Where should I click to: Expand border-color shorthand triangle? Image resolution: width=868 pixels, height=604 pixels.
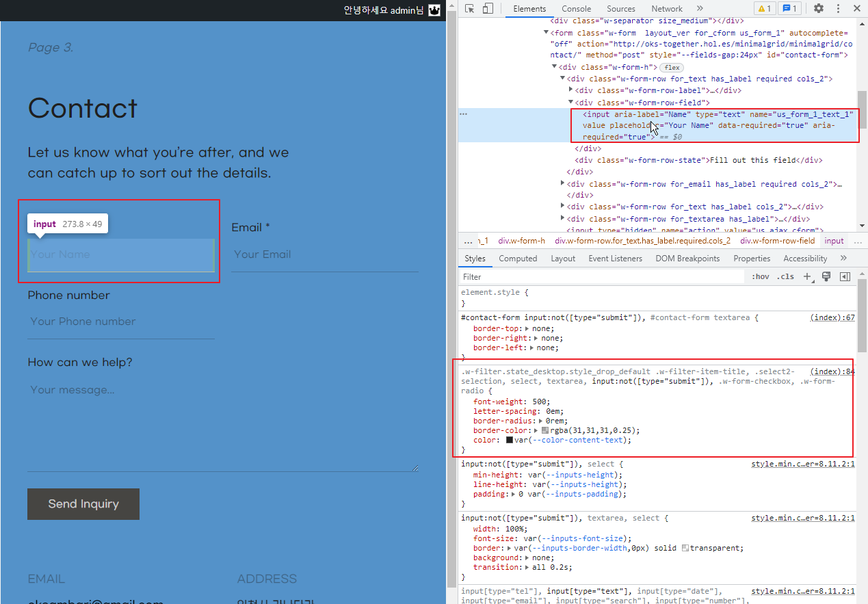point(536,431)
